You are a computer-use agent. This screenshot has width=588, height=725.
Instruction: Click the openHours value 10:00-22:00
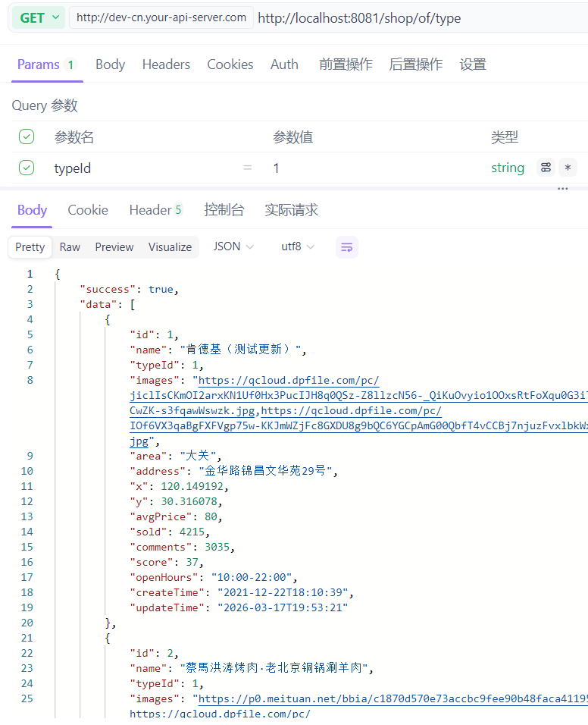(x=252, y=577)
